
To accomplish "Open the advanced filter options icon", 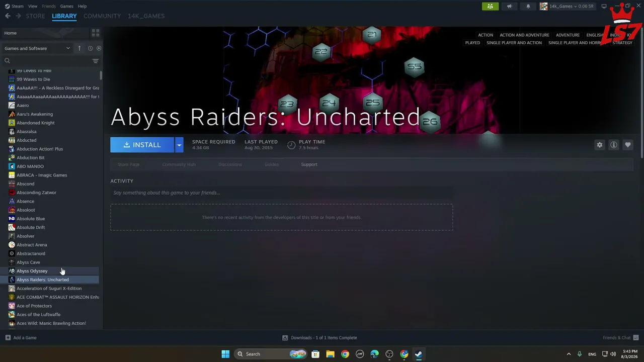I will click(x=95, y=61).
